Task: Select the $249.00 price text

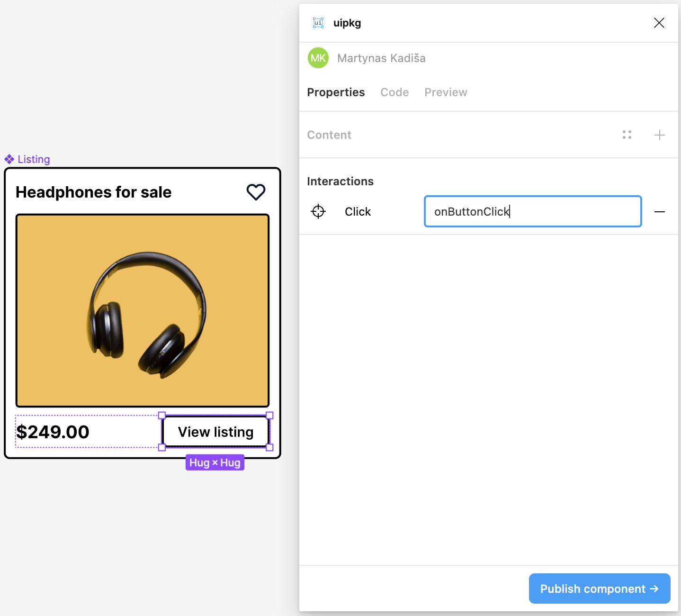Action: coord(53,432)
